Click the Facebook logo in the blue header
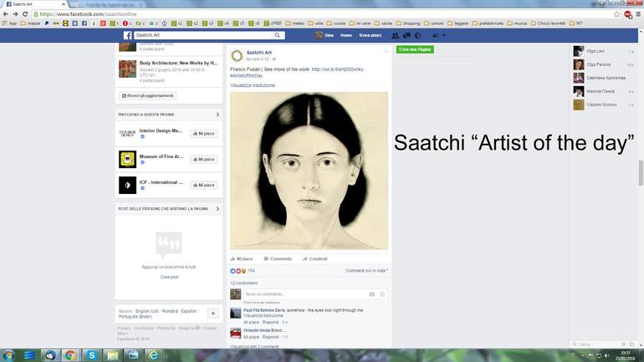 [128, 35]
